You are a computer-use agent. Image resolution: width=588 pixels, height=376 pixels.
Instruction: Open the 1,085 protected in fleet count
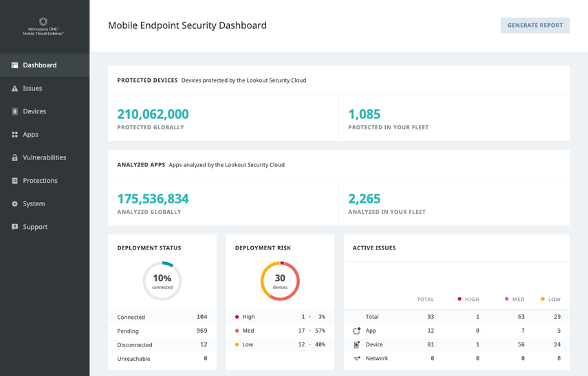(364, 114)
